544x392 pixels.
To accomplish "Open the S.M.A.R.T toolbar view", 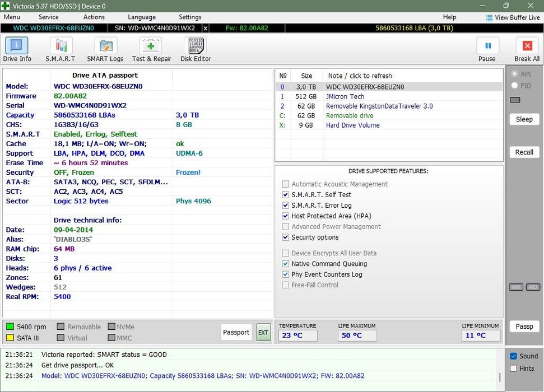I will point(61,50).
